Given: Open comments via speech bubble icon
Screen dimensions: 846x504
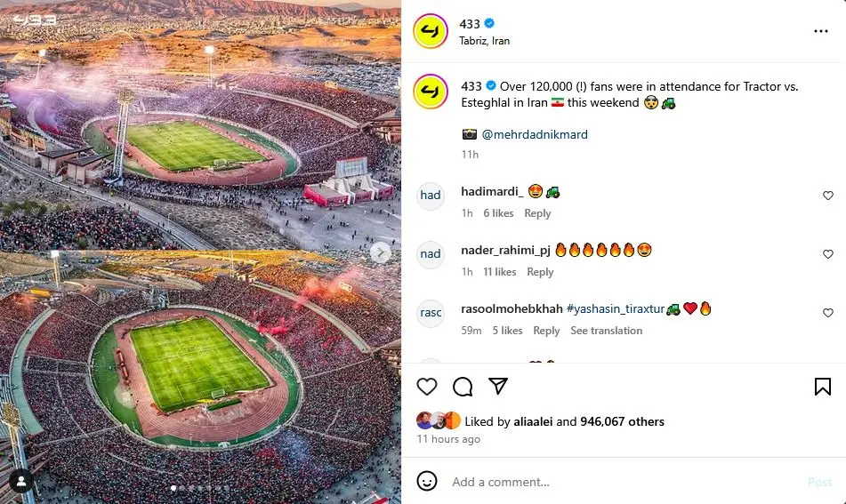Looking at the screenshot, I should pyautogui.click(x=463, y=387).
